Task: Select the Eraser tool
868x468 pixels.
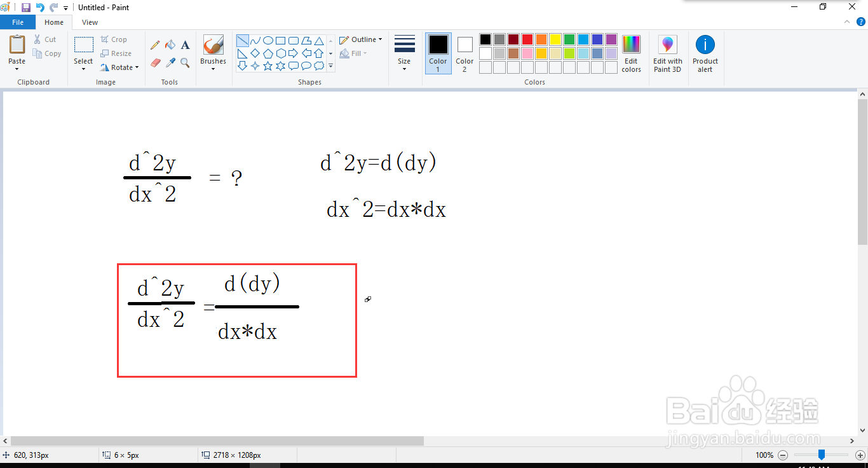Action: tap(155, 63)
